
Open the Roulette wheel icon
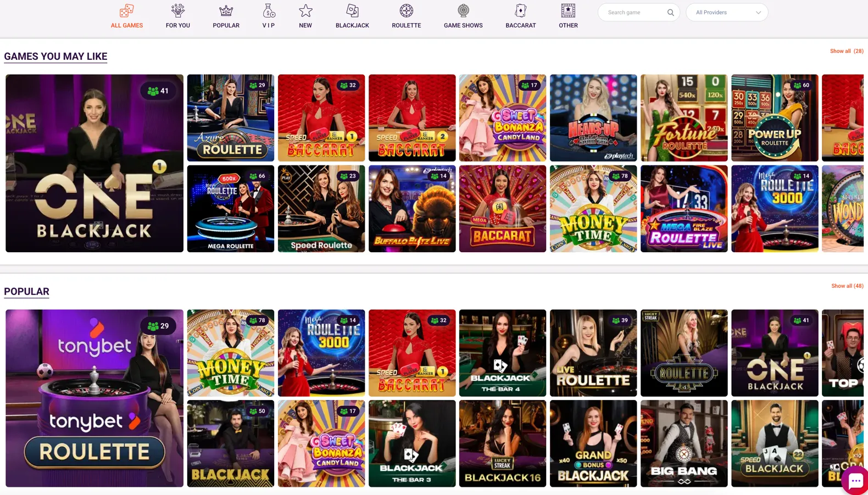(407, 11)
